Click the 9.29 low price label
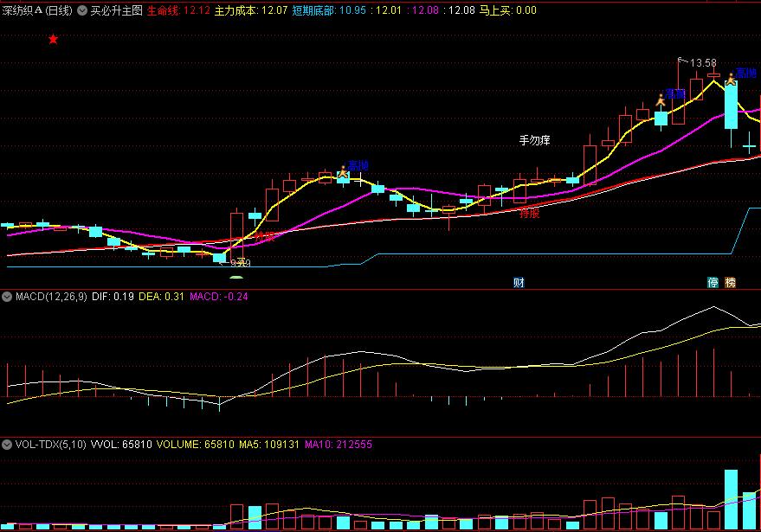This screenshot has width=761, height=532. [240, 263]
